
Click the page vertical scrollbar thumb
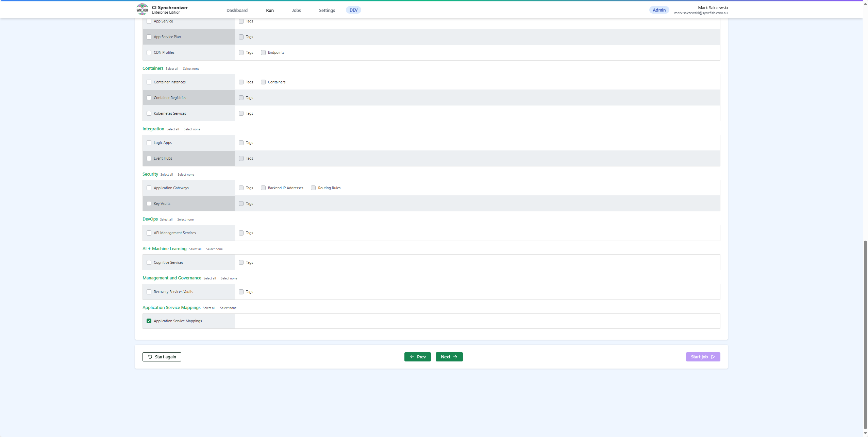pyautogui.click(x=865, y=335)
